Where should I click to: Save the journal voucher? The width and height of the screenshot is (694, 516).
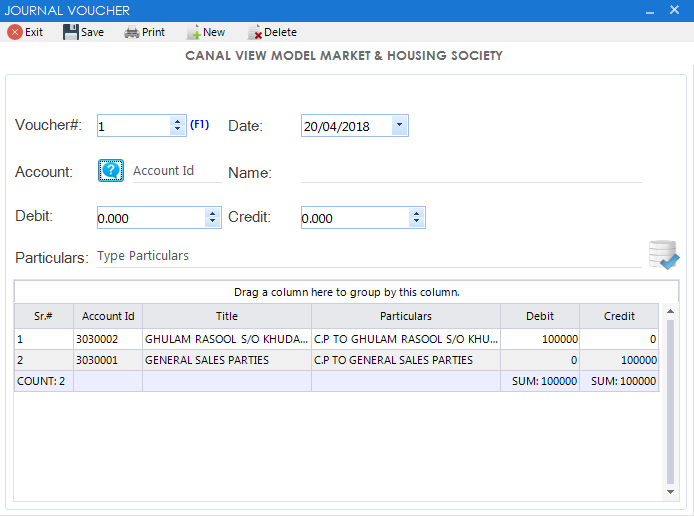click(x=72, y=32)
